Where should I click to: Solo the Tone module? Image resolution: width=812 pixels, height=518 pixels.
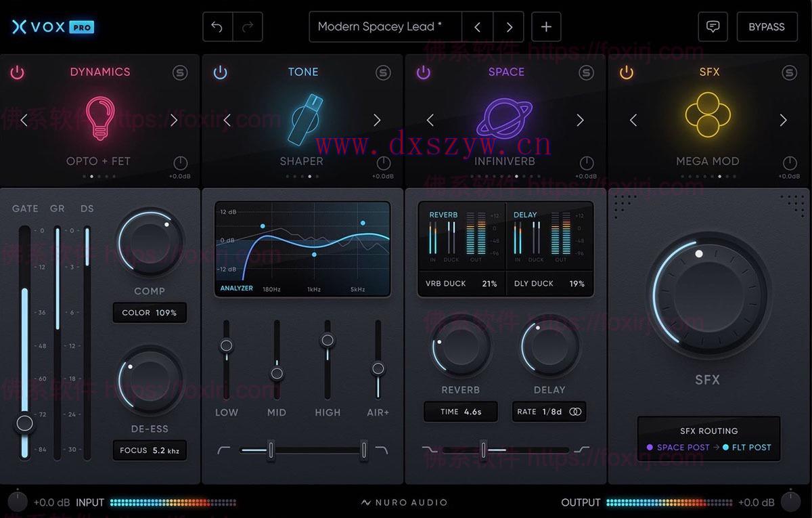383,73
